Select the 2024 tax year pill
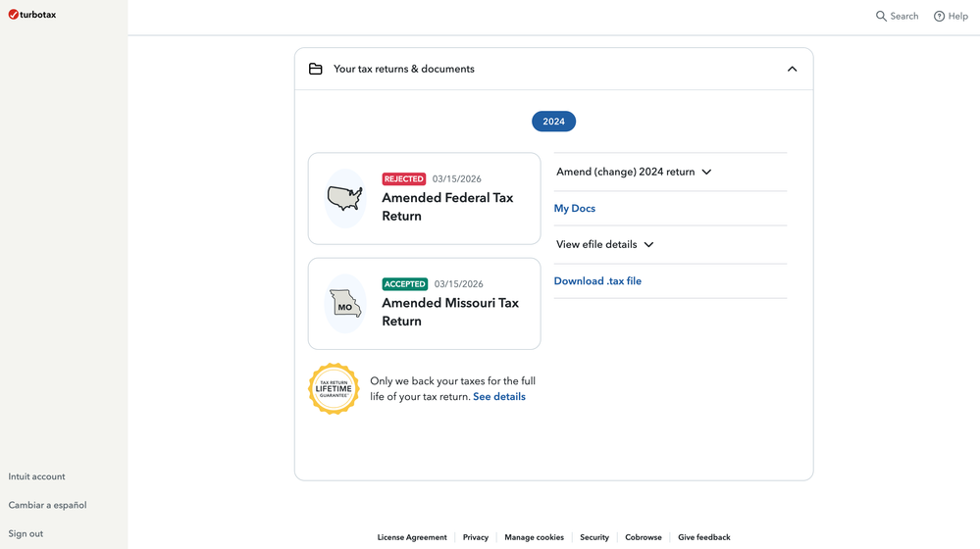The height and width of the screenshot is (549, 980). coord(553,122)
